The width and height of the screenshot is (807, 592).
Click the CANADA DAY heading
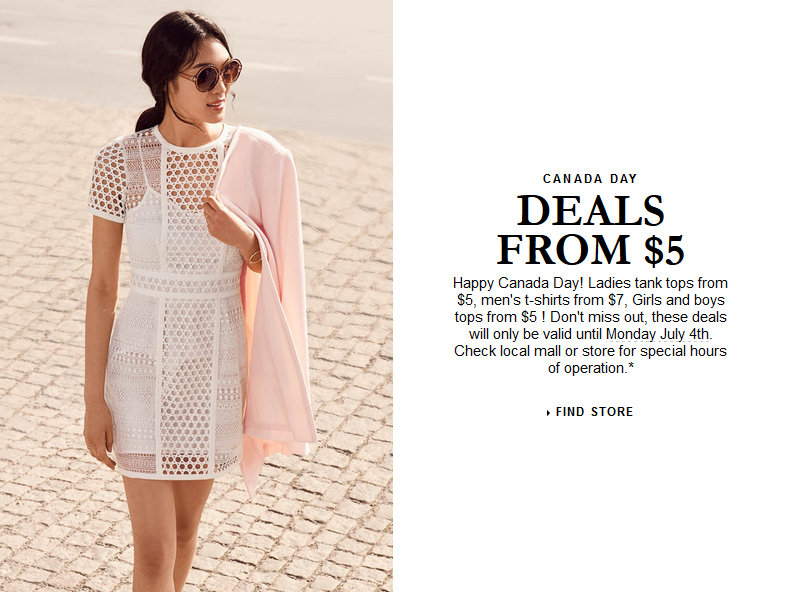point(590,179)
